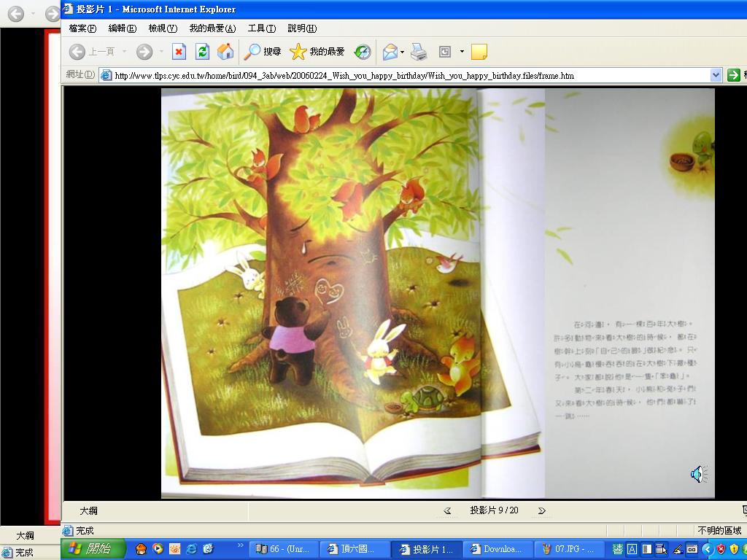The image size is (747, 560).
Task: Open the 工具(T) menu
Action: [x=261, y=28]
